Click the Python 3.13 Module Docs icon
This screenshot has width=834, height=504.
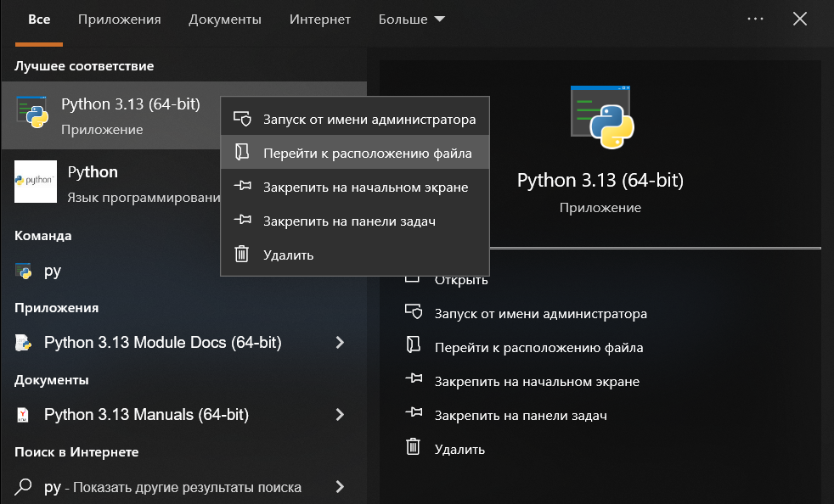tap(24, 343)
